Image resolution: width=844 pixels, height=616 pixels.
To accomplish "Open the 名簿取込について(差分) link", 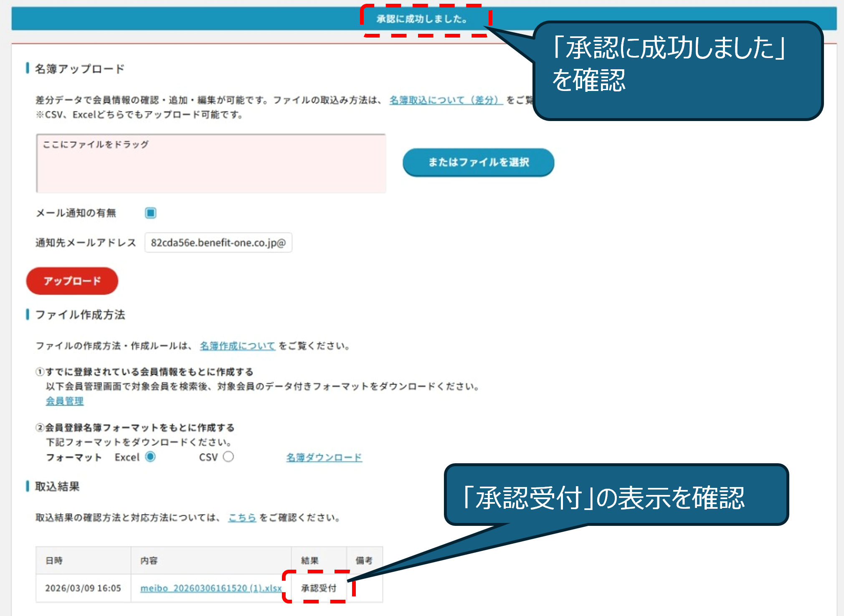I will pos(445,100).
